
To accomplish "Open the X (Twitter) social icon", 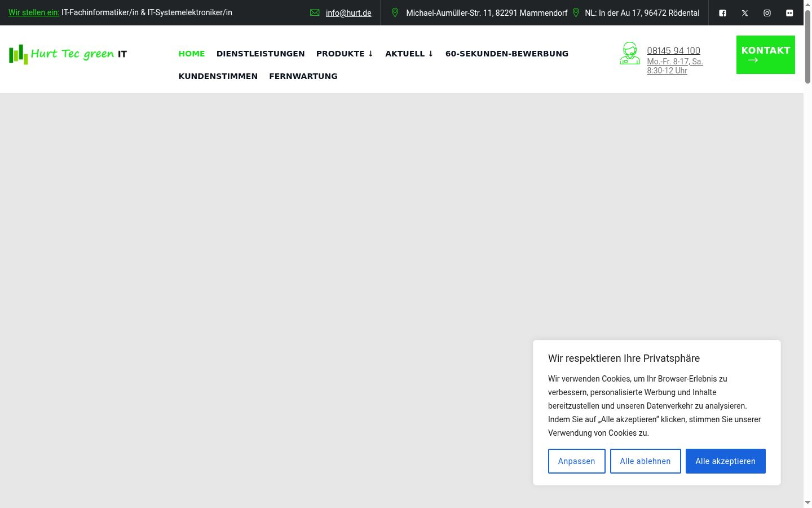I will (x=745, y=13).
